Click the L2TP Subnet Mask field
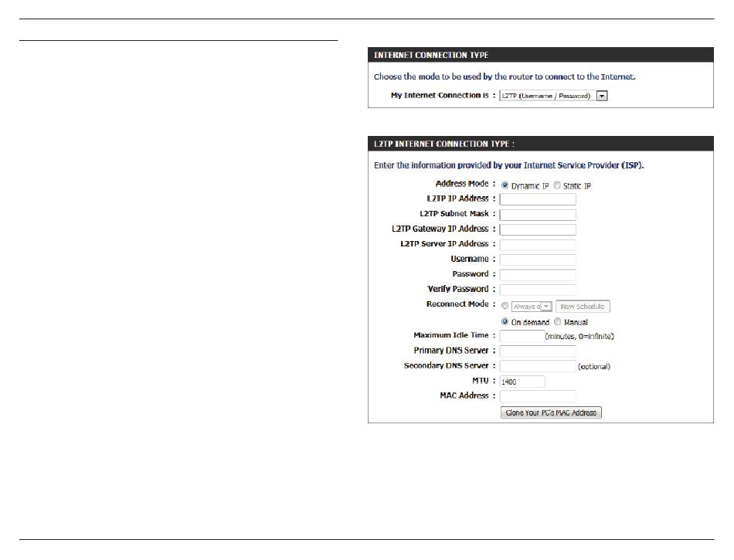Viewport: 734px width, 560px height. (x=538, y=215)
